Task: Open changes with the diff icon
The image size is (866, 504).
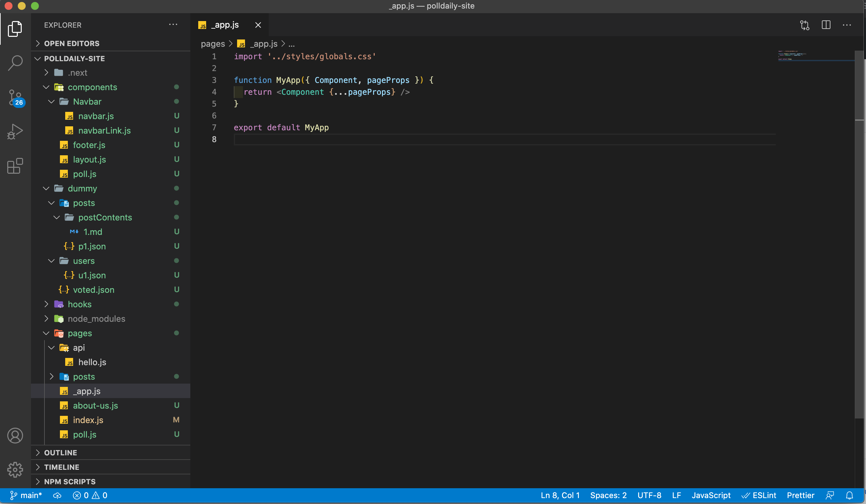Action: point(804,25)
